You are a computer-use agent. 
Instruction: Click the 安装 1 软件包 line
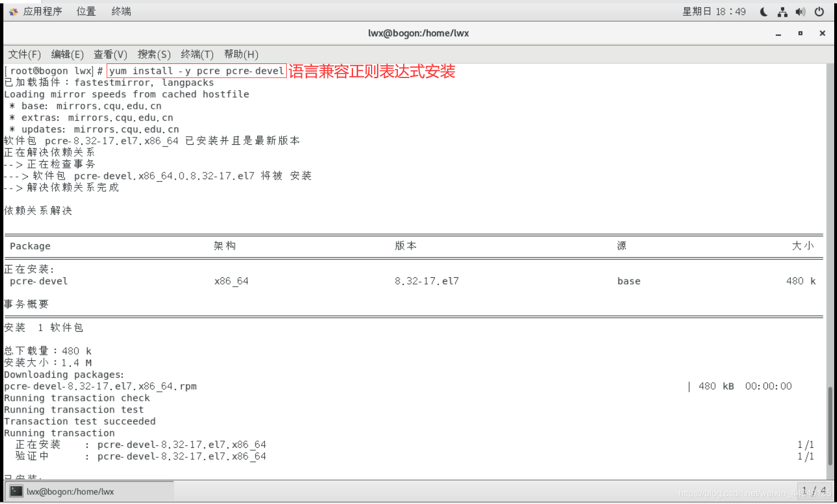[x=43, y=328]
